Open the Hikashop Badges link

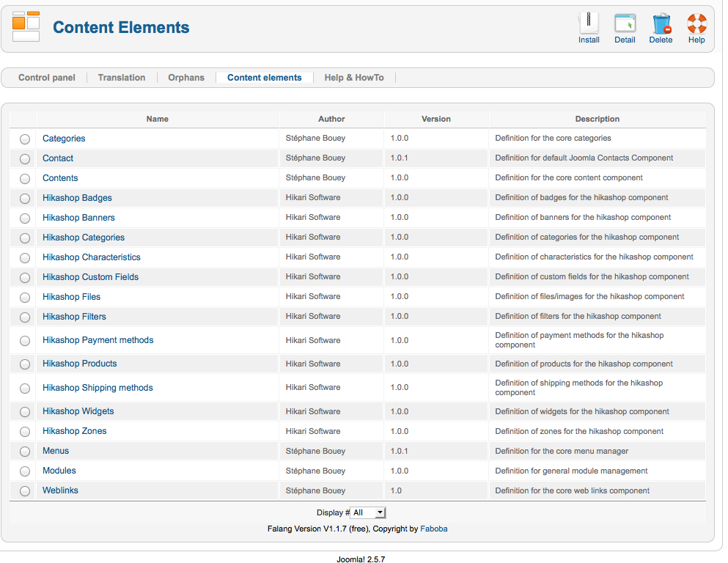click(77, 198)
